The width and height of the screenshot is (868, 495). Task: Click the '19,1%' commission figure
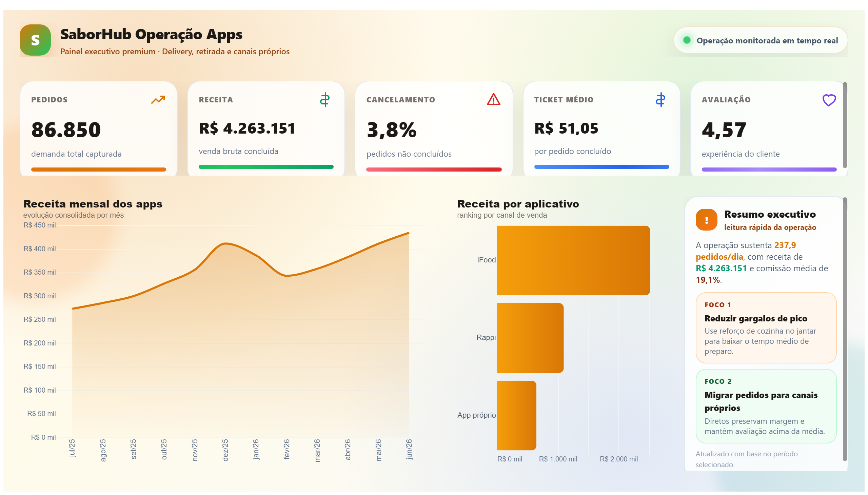(708, 280)
